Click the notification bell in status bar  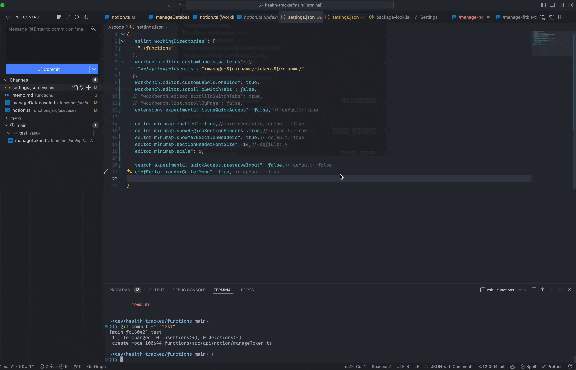[x=570, y=366]
